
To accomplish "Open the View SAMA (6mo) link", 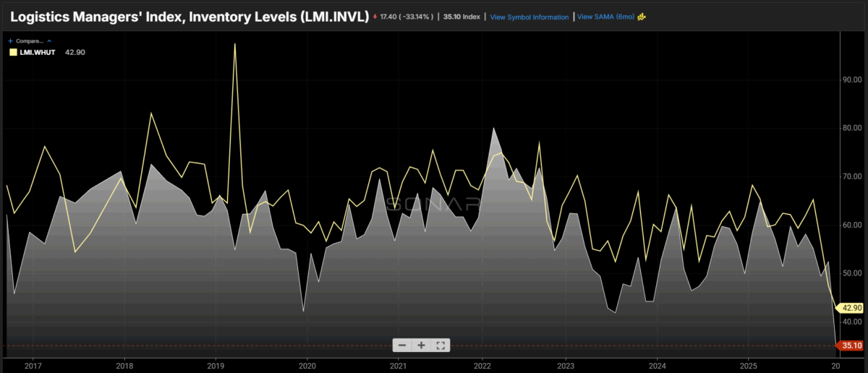I will (605, 17).
